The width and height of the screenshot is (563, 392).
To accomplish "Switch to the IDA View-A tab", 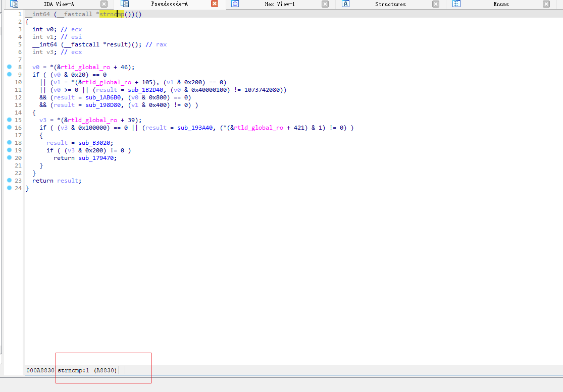I will (59, 4).
